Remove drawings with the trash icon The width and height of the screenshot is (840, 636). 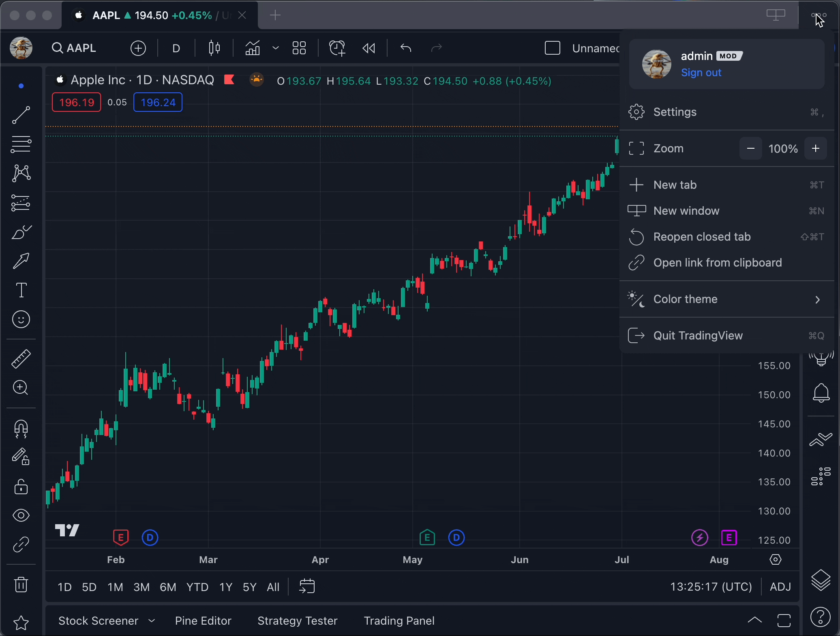point(21,585)
